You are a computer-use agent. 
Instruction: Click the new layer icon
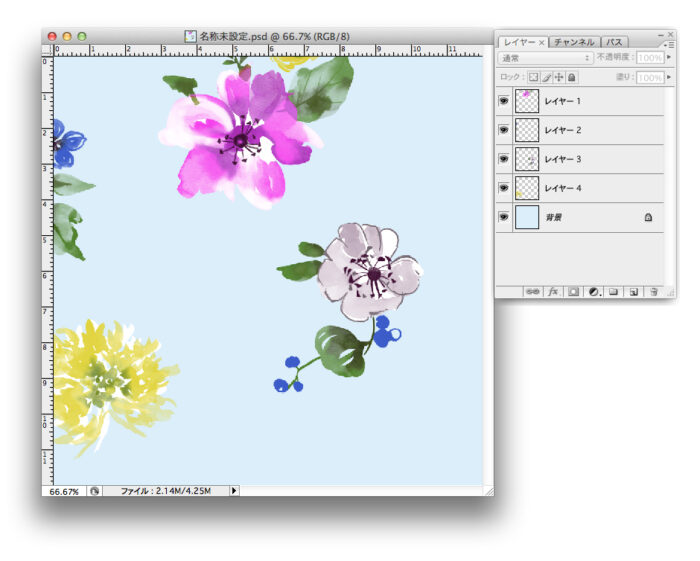(x=632, y=292)
